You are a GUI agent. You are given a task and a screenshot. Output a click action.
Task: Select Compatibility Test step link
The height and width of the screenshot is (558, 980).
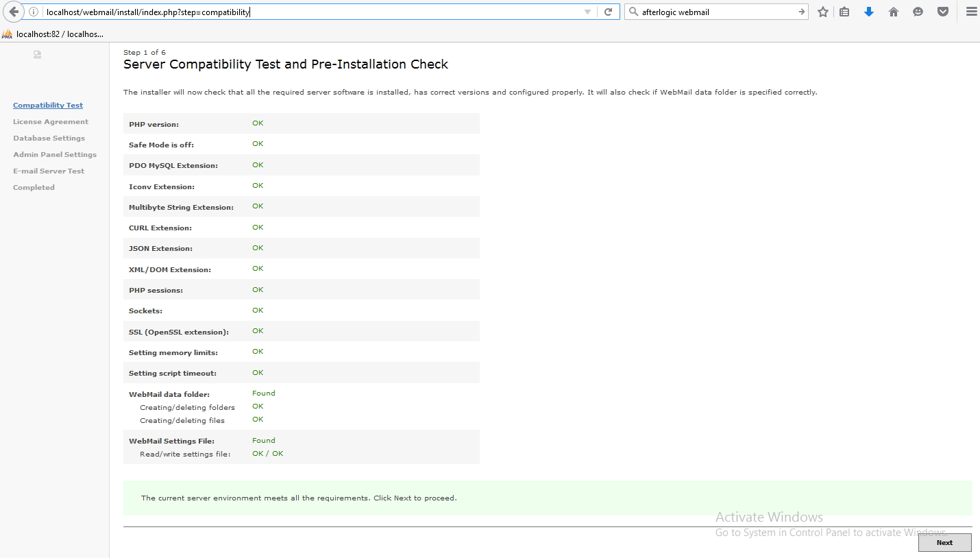48,105
